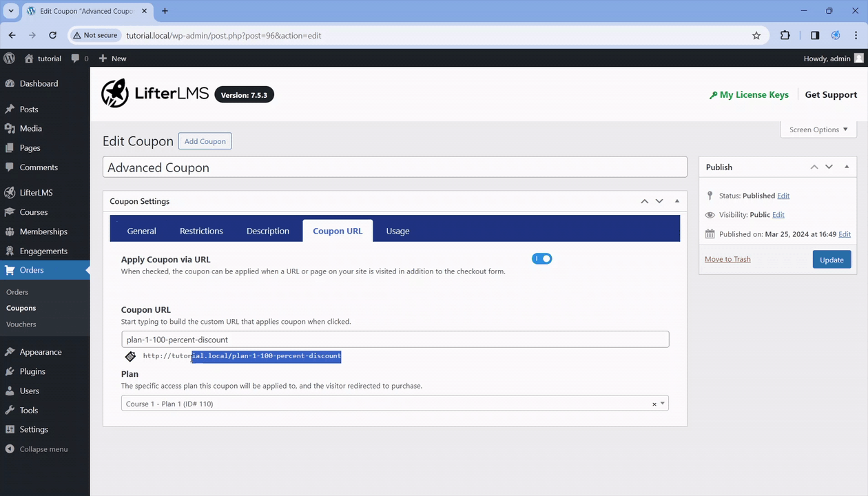This screenshot has height=496, width=868.
Task: Edit the coupon visibility
Action: tap(778, 215)
